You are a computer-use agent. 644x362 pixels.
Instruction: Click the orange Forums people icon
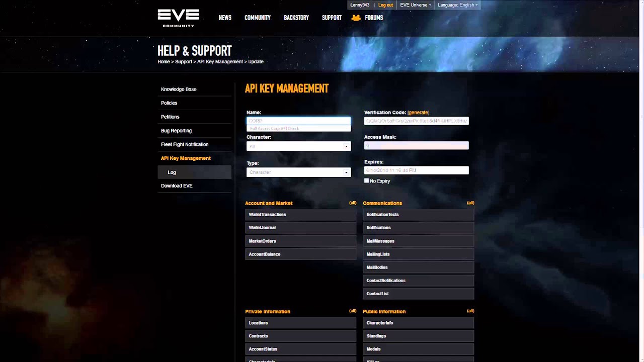click(x=356, y=18)
